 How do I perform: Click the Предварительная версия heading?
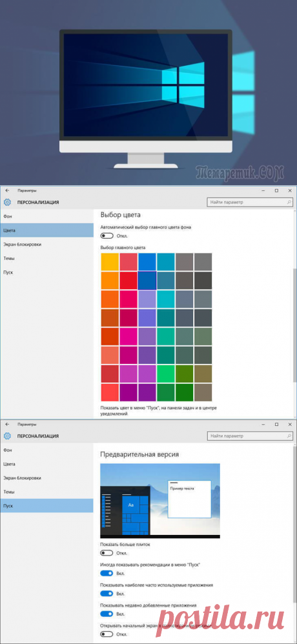[x=139, y=454]
